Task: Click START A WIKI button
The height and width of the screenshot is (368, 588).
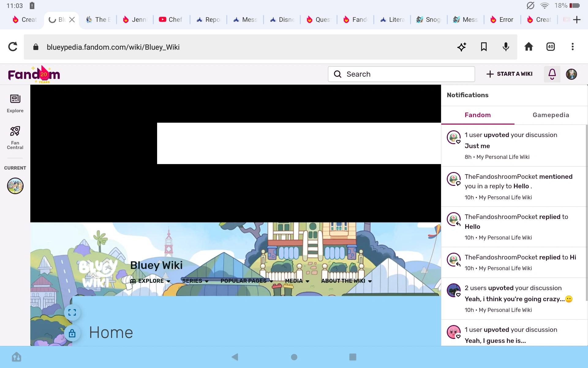Action: (x=510, y=74)
